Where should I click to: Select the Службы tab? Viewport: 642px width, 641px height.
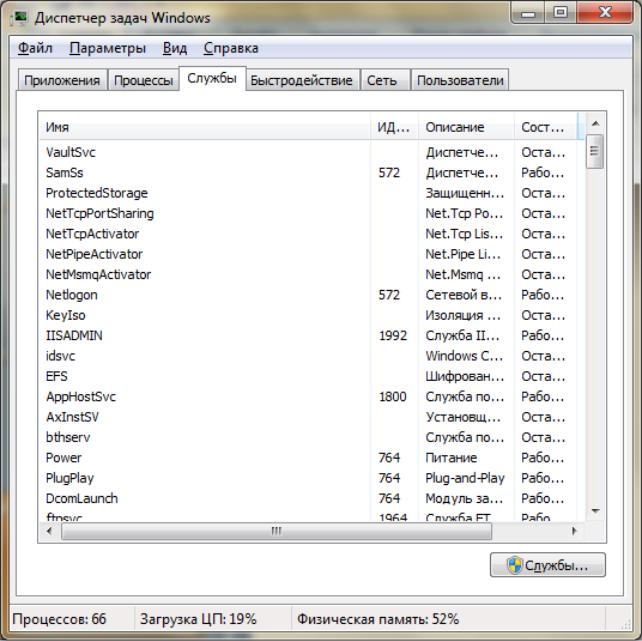pyautogui.click(x=212, y=78)
